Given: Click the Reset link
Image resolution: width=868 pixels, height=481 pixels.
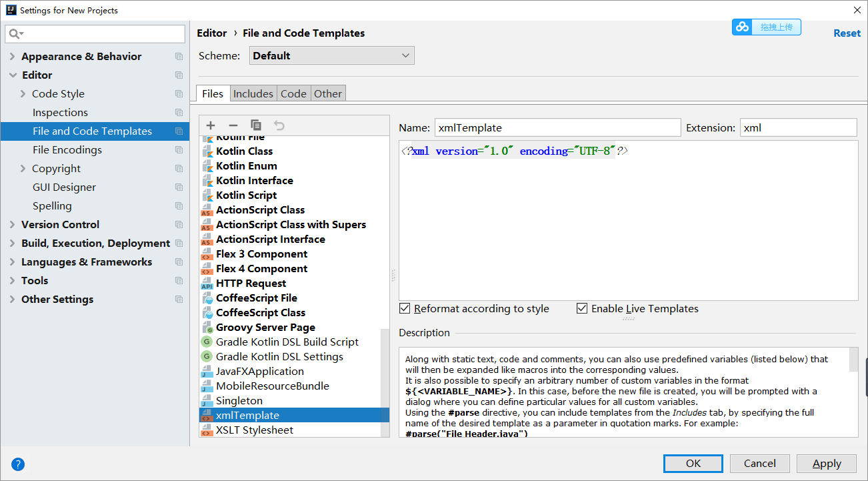Looking at the screenshot, I should [847, 33].
